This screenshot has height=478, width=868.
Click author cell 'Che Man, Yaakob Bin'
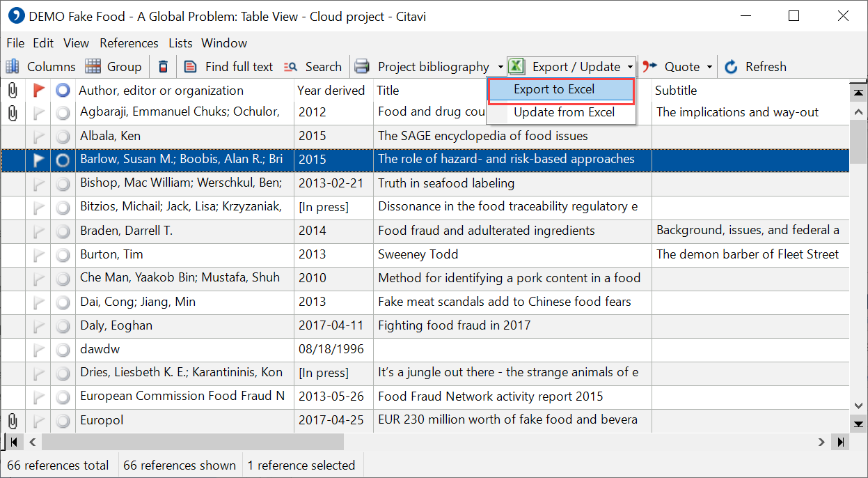tap(184, 278)
